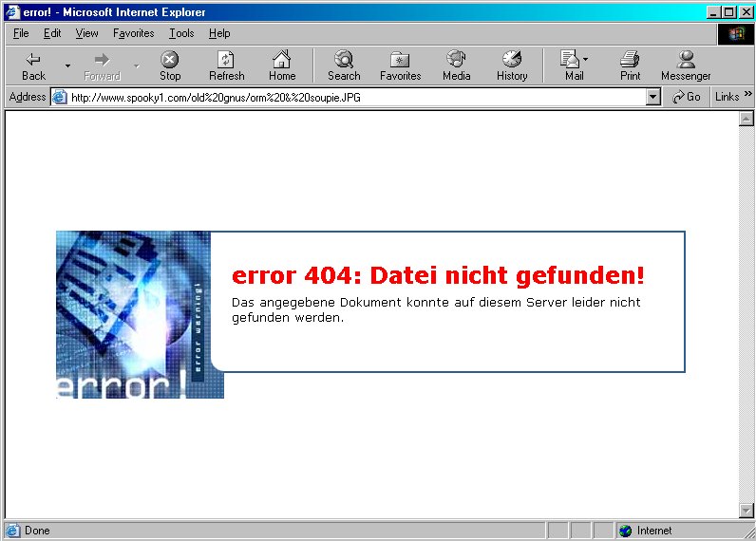Click the Go button
The height and width of the screenshot is (541, 756).
[686, 97]
